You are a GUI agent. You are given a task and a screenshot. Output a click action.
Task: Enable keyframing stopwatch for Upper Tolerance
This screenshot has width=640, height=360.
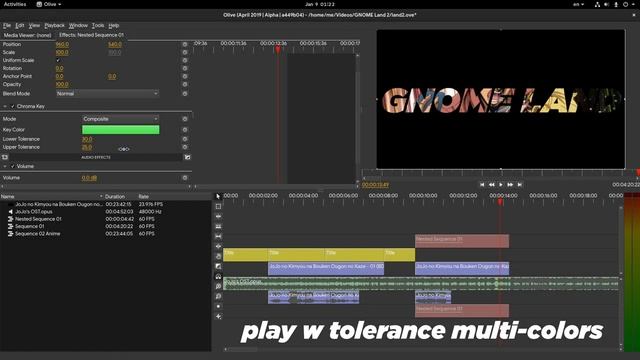pyautogui.click(x=185, y=147)
